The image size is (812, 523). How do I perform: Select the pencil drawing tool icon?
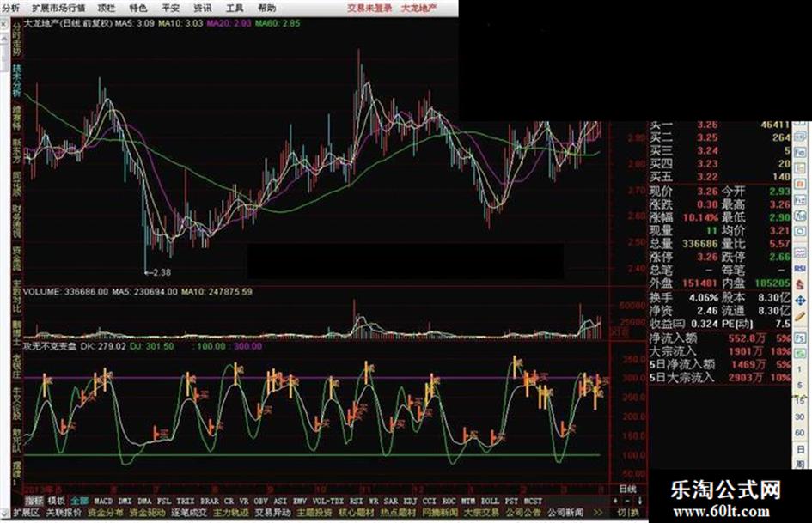point(800,316)
